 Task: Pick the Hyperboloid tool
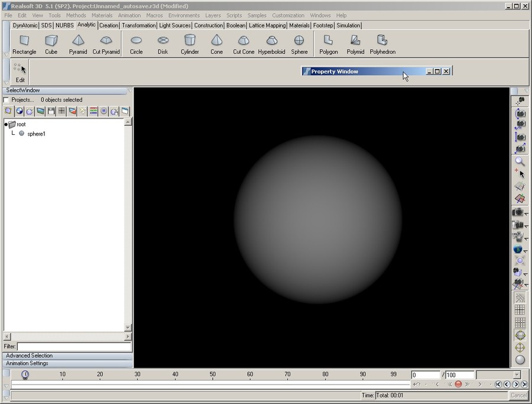(271, 40)
